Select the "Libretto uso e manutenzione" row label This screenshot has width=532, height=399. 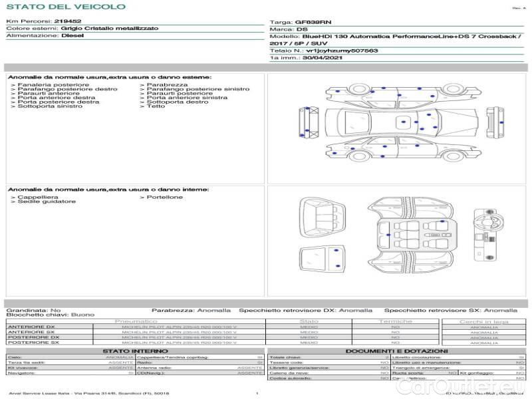click(426, 362)
